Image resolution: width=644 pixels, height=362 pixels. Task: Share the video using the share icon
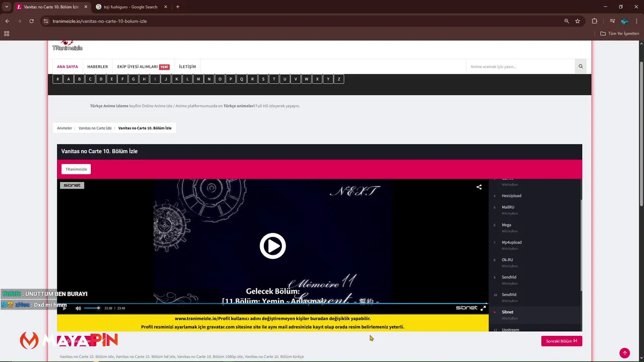click(479, 187)
